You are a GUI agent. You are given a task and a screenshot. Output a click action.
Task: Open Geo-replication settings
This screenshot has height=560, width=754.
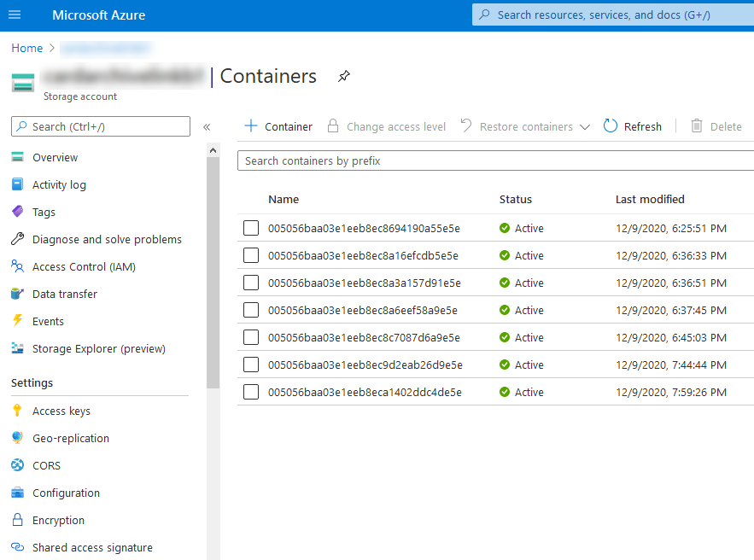pos(71,439)
